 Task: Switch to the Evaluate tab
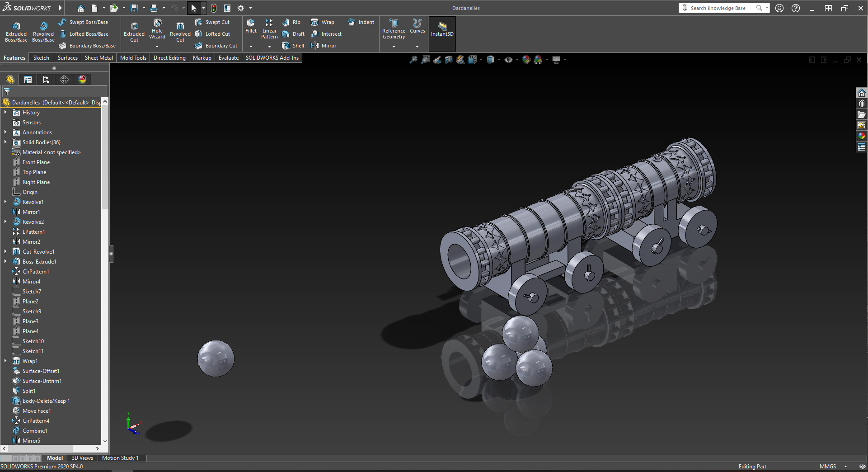click(229, 58)
